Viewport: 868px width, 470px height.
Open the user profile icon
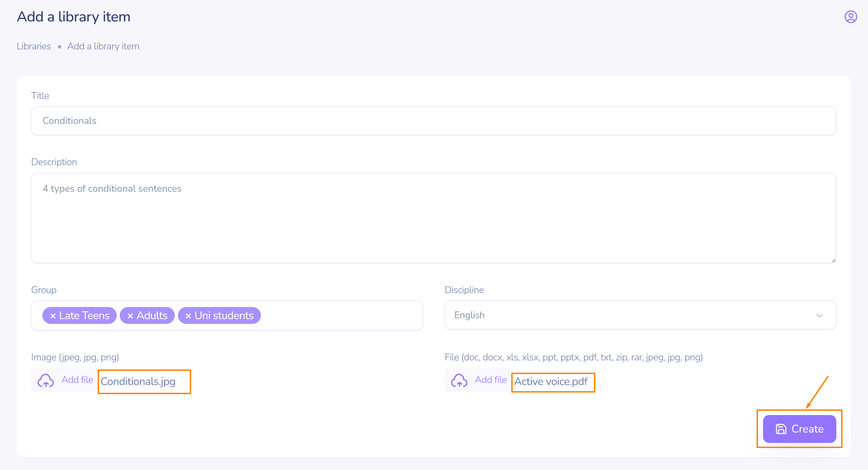click(x=851, y=17)
